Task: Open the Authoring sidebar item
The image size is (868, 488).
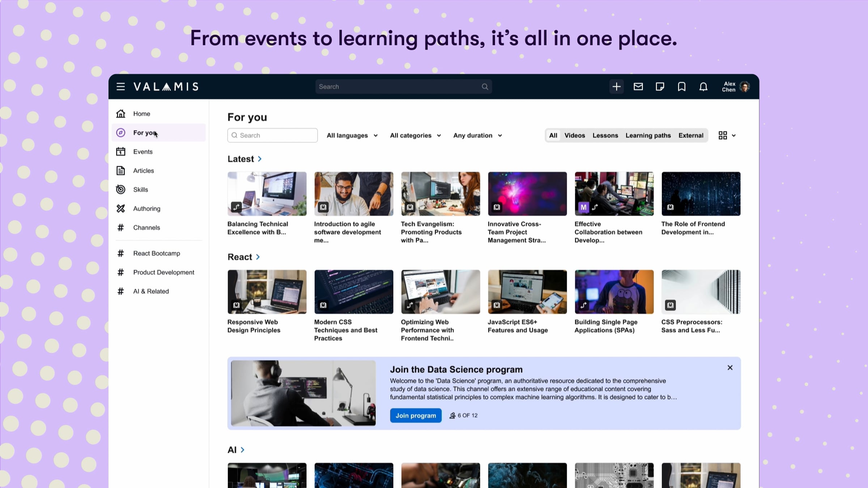Action: pos(146,209)
